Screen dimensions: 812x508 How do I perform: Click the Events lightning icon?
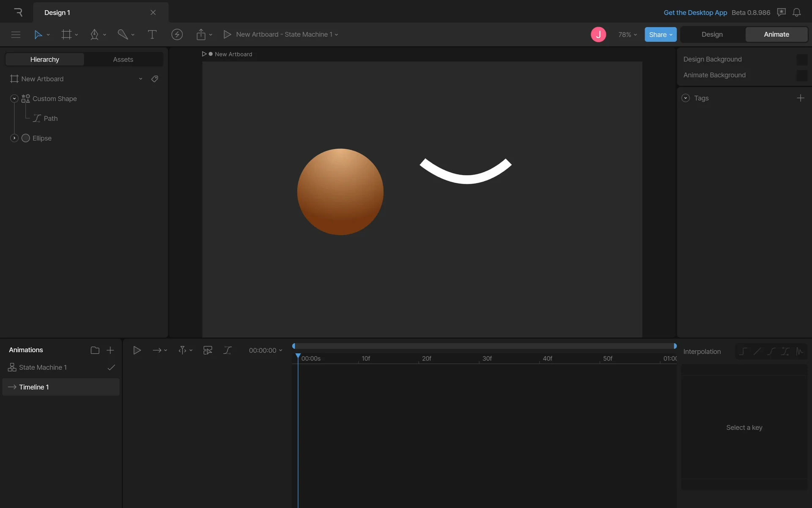tap(177, 35)
